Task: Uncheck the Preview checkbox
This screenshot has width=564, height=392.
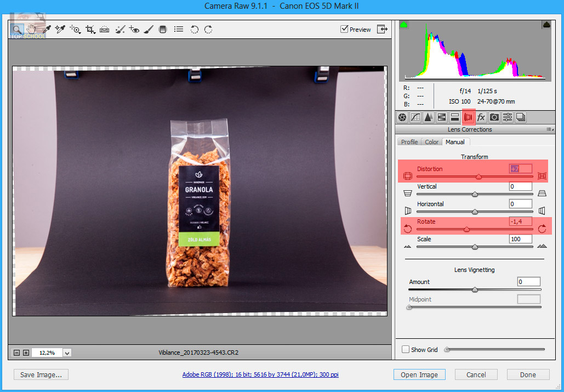Action: coord(344,29)
